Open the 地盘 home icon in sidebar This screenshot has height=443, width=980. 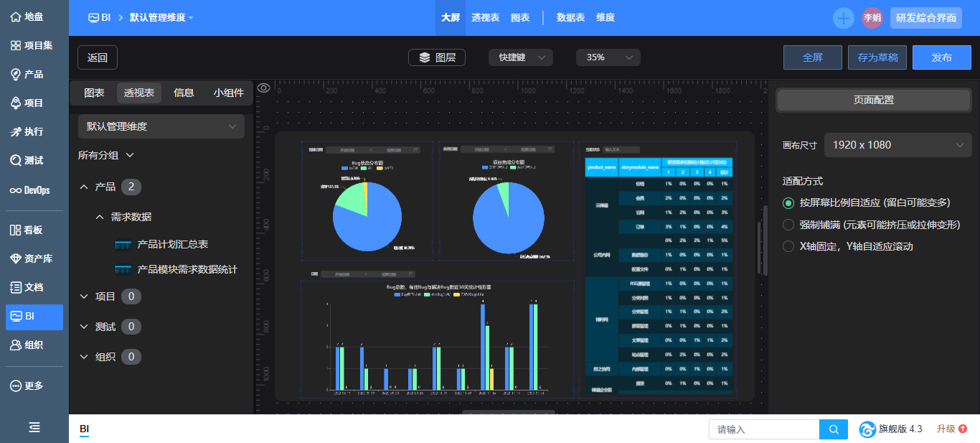coord(27,17)
